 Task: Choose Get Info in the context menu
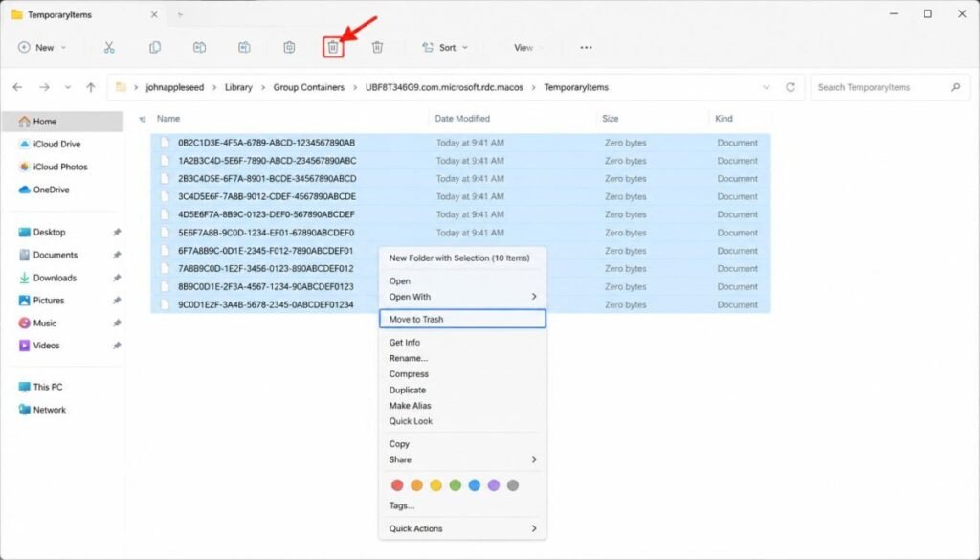point(462,343)
